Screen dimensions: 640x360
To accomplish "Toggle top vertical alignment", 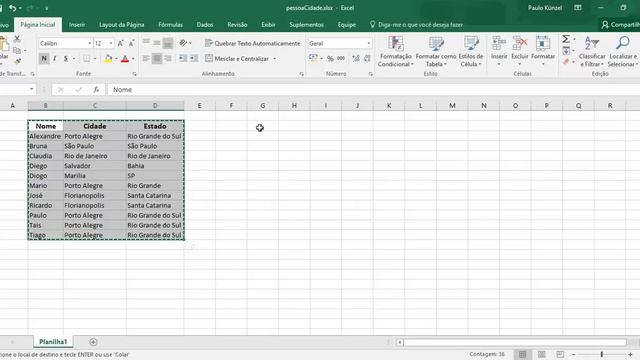I will click(146, 43).
